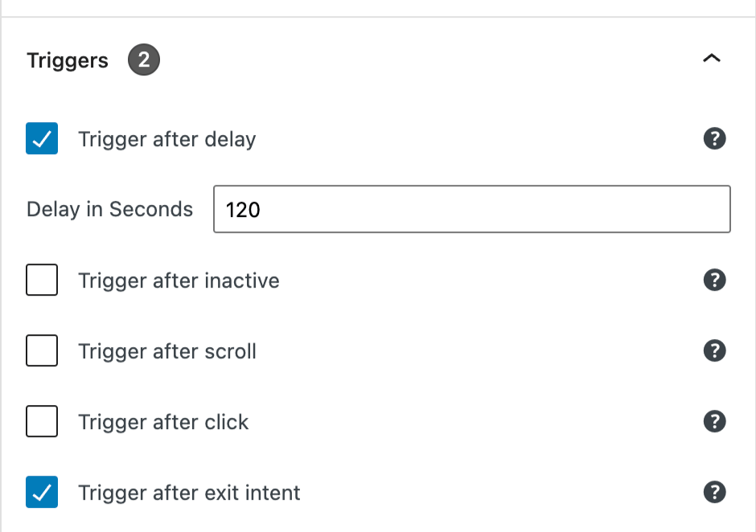Collapse the Triggers section with chevron

(x=712, y=59)
